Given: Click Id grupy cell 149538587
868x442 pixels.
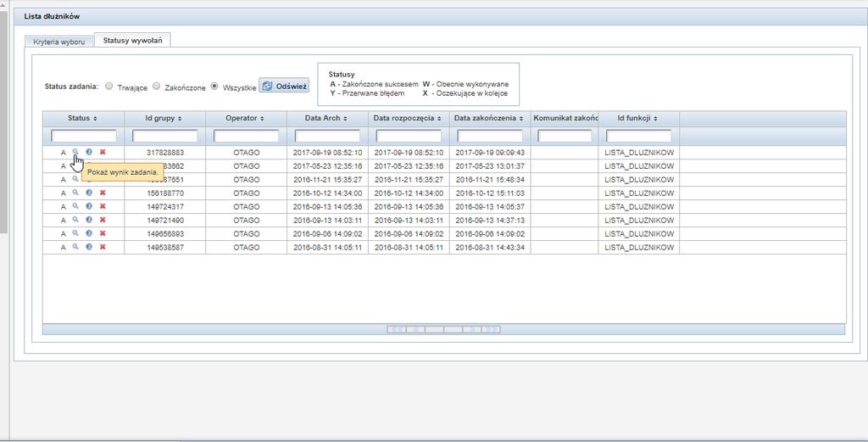Looking at the screenshot, I should 165,248.
